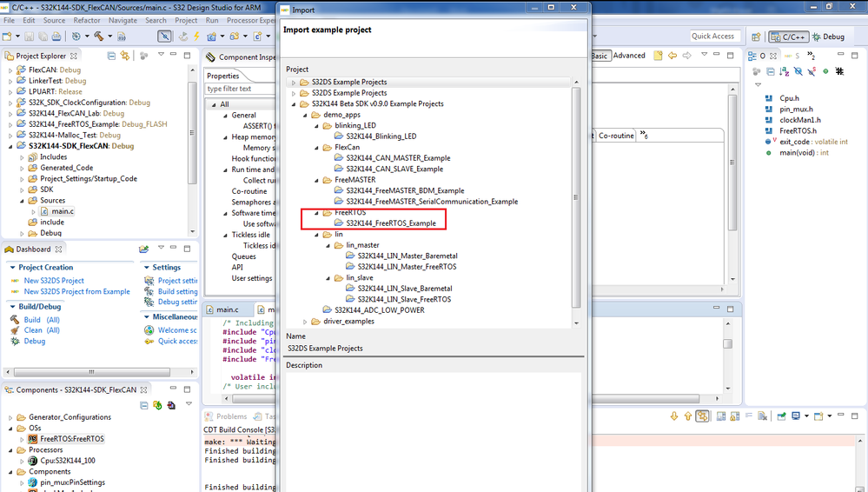Image resolution: width=868 pixels, height=492 pixels.
Task: Toggle the highlighted console toolbar button
Action: (702, 416)
